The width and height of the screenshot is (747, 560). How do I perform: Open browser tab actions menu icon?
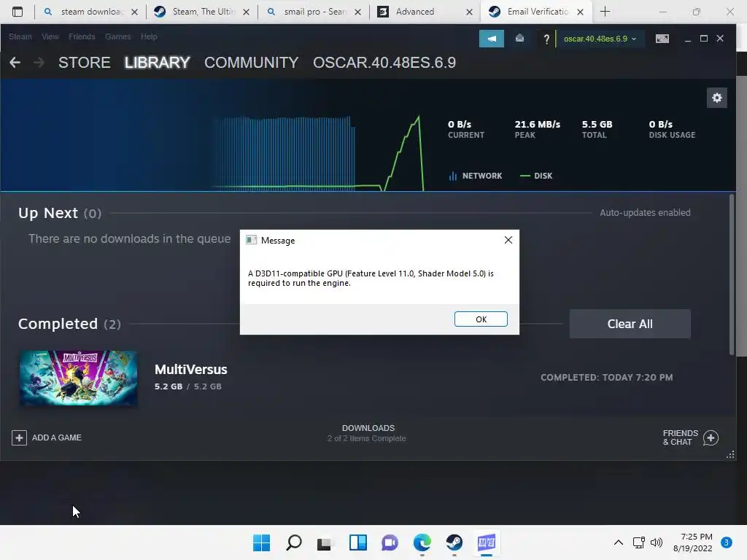[x=18, y=12]
